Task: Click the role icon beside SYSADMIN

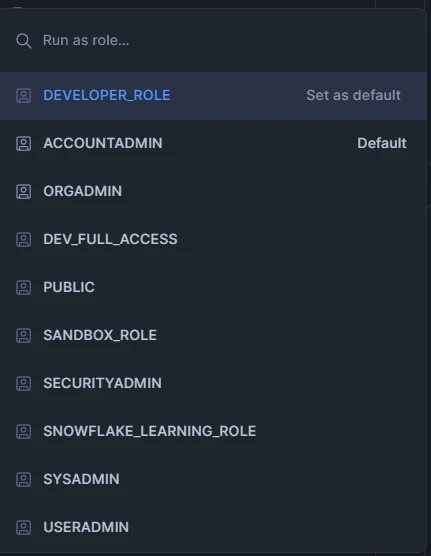Action: [23, 479]
